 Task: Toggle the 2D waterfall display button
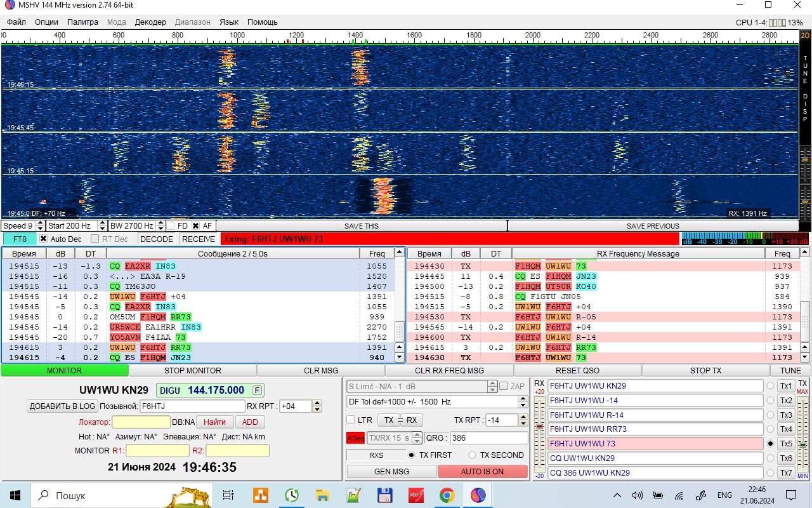(805, 36)
